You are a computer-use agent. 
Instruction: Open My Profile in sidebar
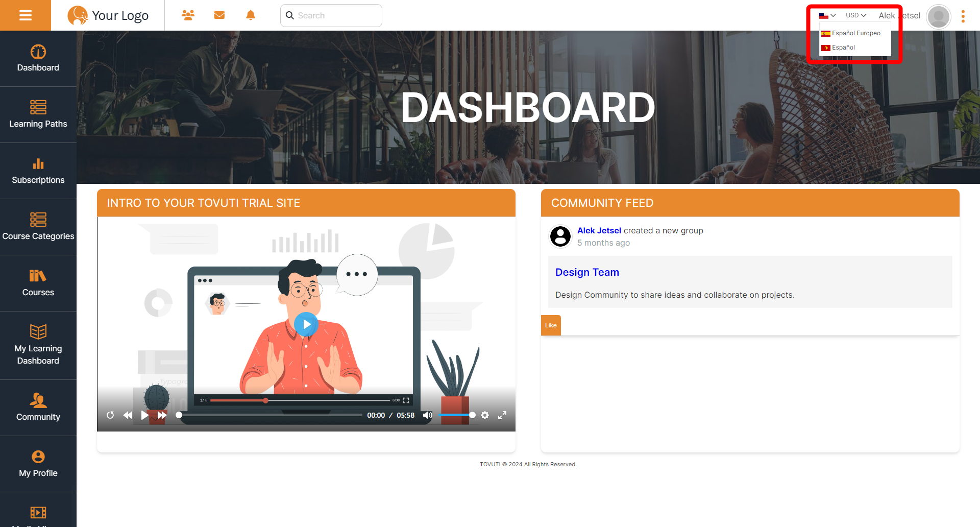pos(38,464)
